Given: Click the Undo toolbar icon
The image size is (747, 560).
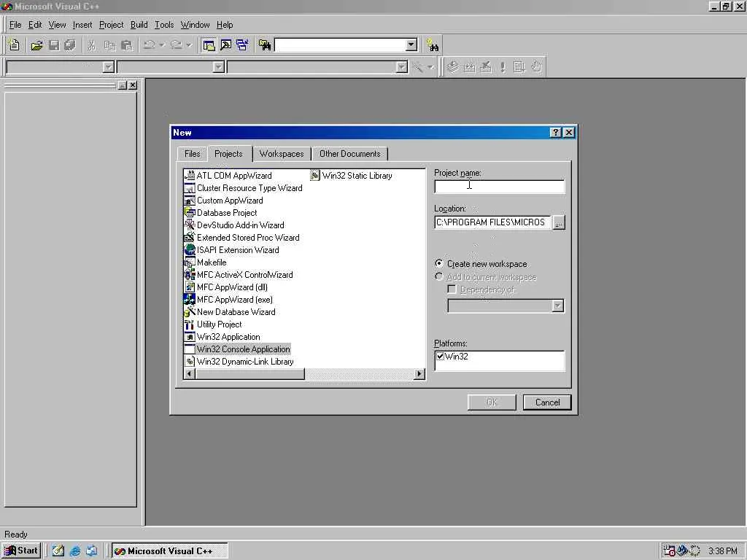Looking at the screenshot, I should click(149, 45).
